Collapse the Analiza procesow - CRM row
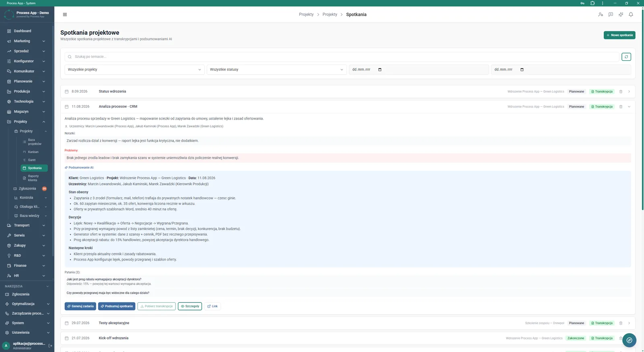This screenshot has width=644, height=352. click(x=629, y=107)
